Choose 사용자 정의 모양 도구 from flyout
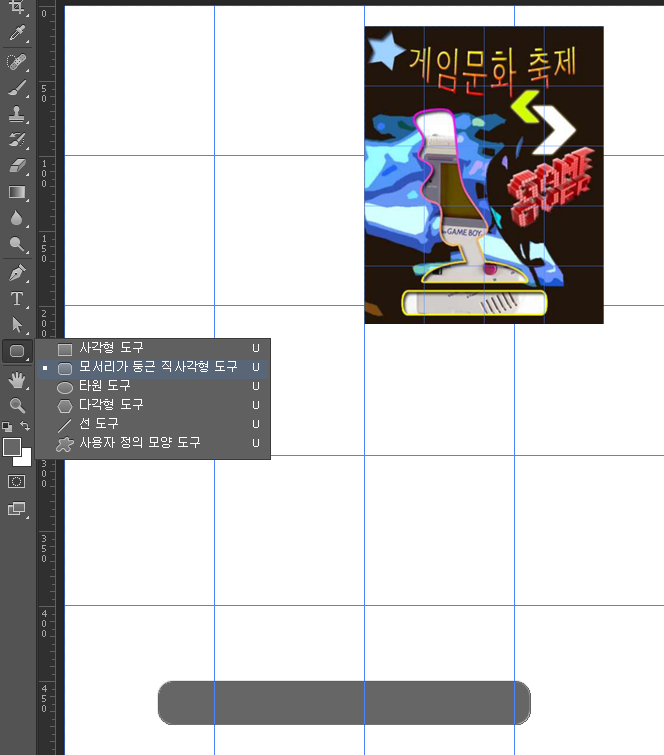This screenshot has width=664, height=755. (x=153, y=443)
